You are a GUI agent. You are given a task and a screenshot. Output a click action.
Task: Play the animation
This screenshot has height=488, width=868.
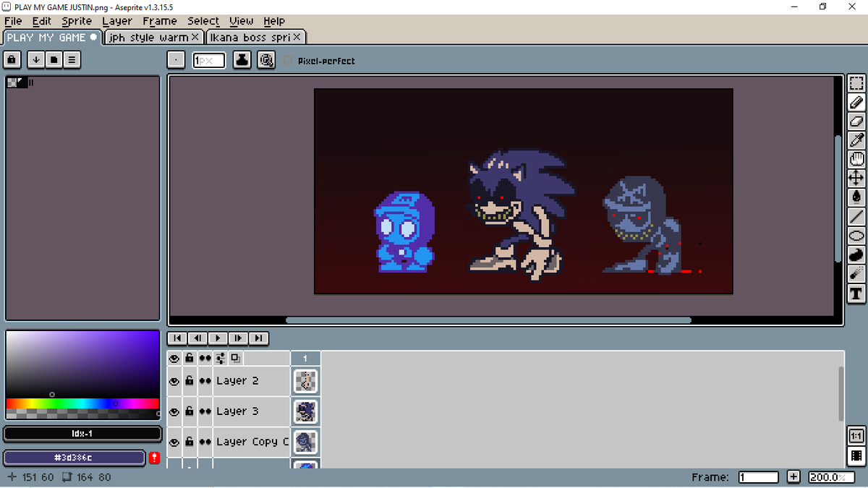pyautogui.click(x=218, y=338)
